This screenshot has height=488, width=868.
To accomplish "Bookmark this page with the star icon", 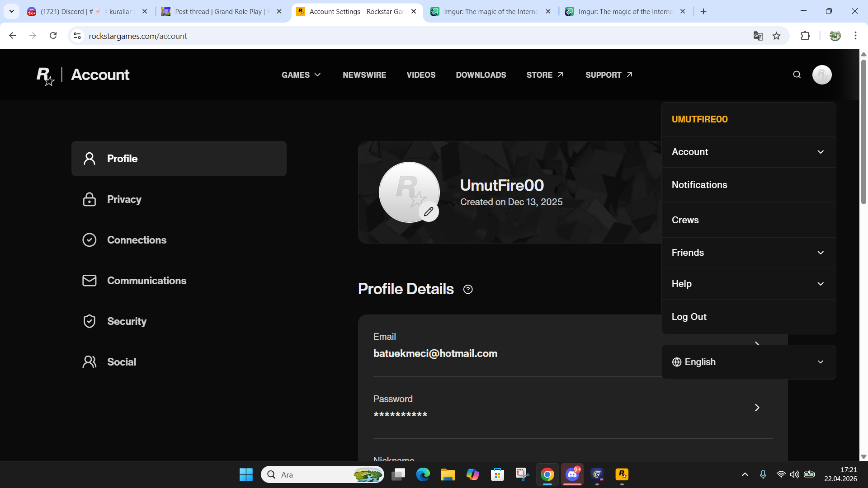I will 776,36.
